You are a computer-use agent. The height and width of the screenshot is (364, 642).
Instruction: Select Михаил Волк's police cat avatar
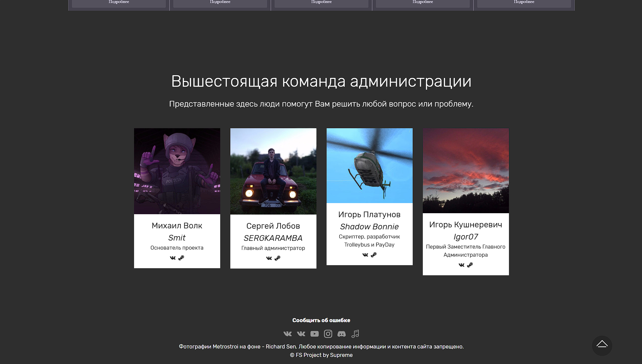click(177, 171)
